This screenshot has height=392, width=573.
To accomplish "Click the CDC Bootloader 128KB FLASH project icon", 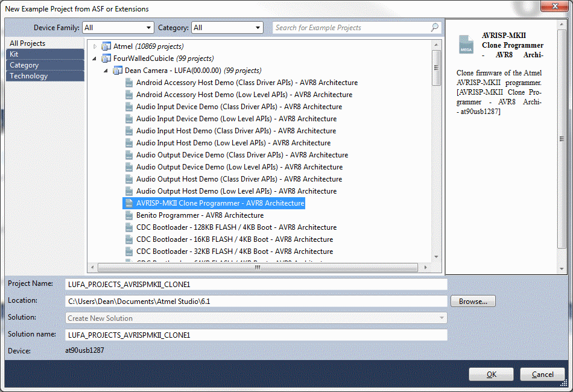I will pyautogui.click(x=128, y=227).
